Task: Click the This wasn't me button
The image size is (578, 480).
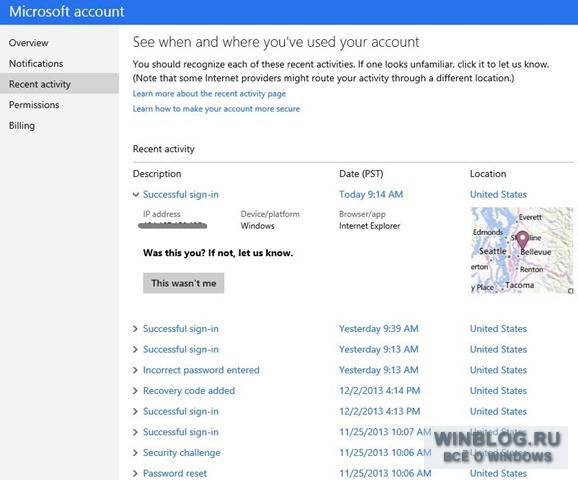Action: (x=184, y=283)
